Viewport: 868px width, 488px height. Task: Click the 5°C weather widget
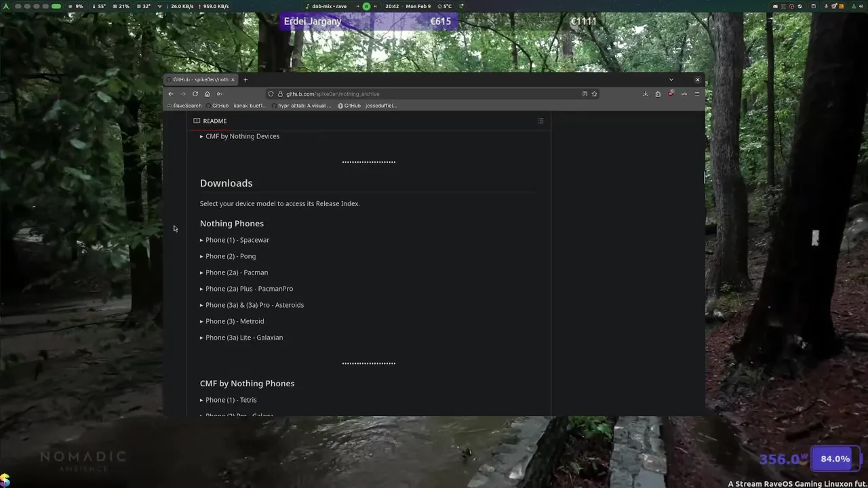(444, 6)
